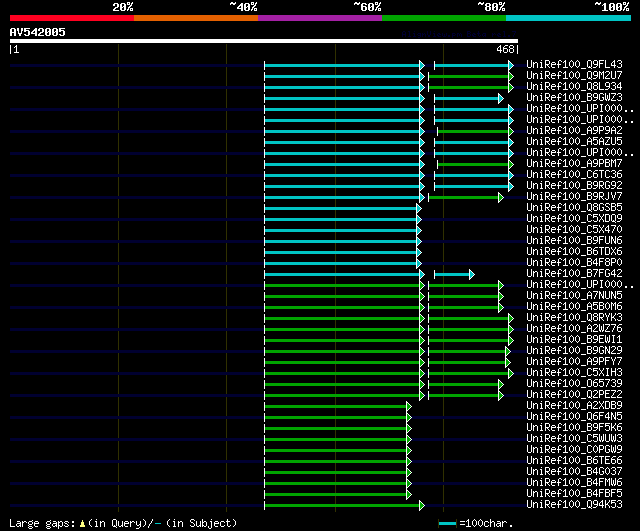Click the green second segment in Q9M2U7 row

click(471, 76)
